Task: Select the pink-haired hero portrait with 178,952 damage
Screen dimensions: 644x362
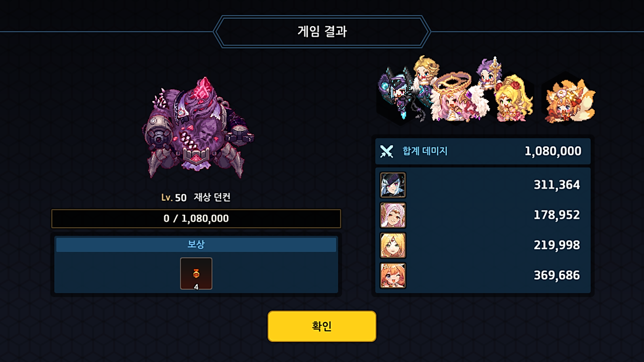Action: (x=393, y=215)
